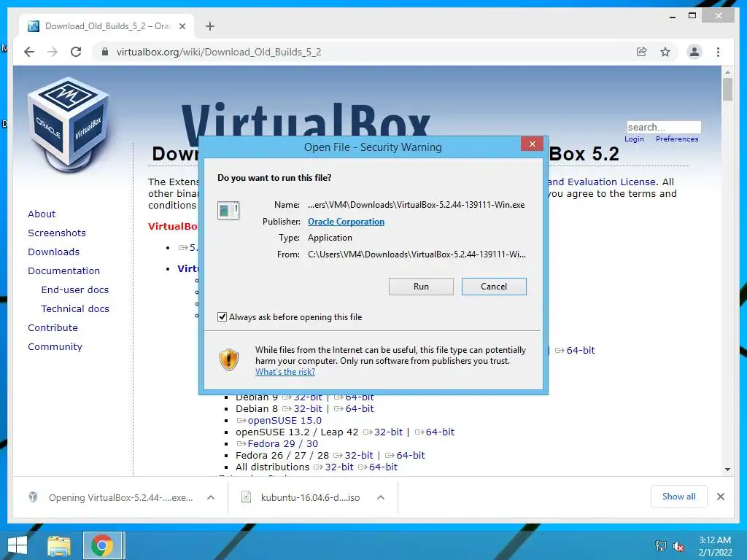
Task: Open openSUSE 13.2 / Leap 42 64-bit link
Action: point(440,432)
